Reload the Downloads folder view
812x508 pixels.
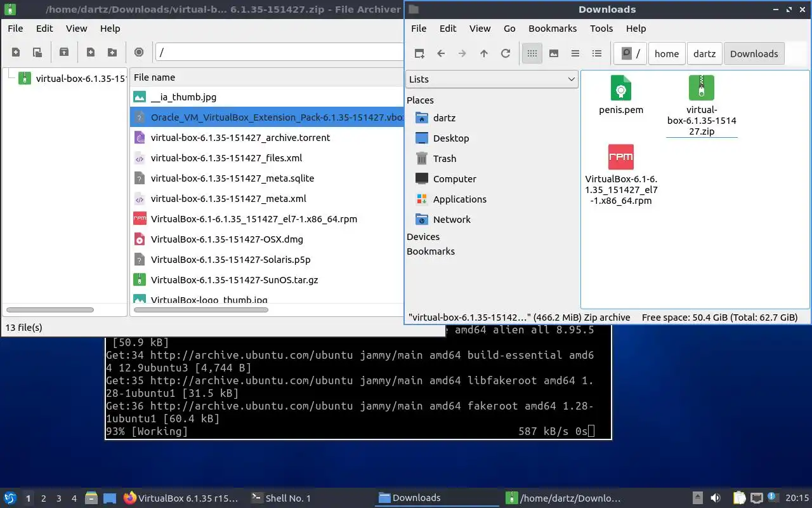click(506, 54)
